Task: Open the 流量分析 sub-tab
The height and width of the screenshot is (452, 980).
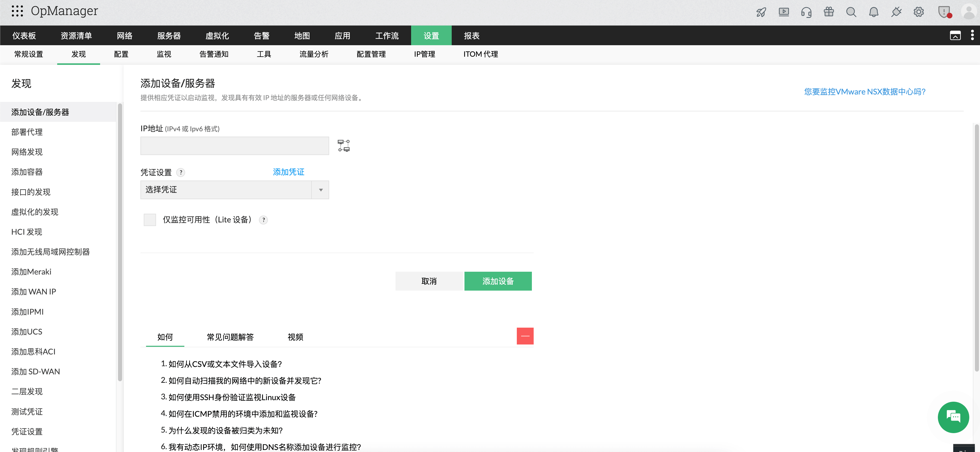Action: point(314,54)
